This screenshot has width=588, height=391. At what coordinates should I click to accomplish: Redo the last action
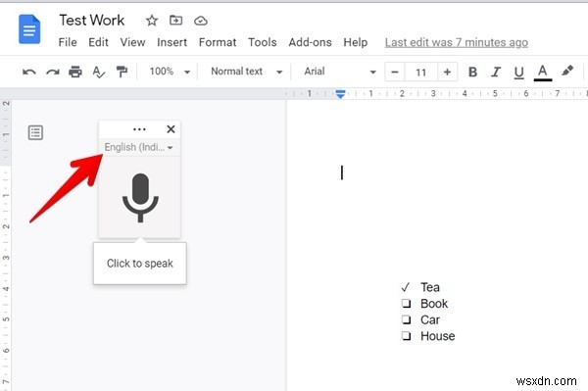tap(53, 72)
